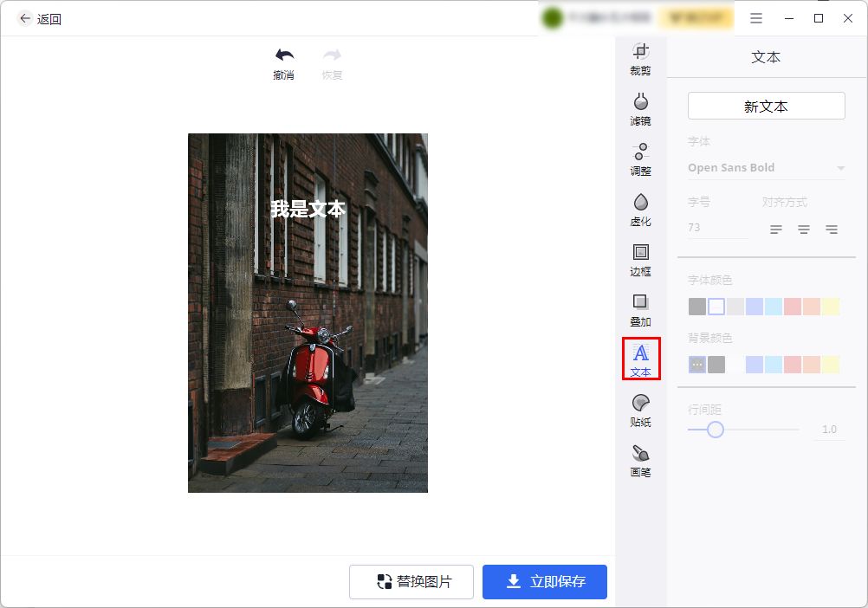Select the 裁剪 crop tool
868x608 pixels.
click(641, 59)
